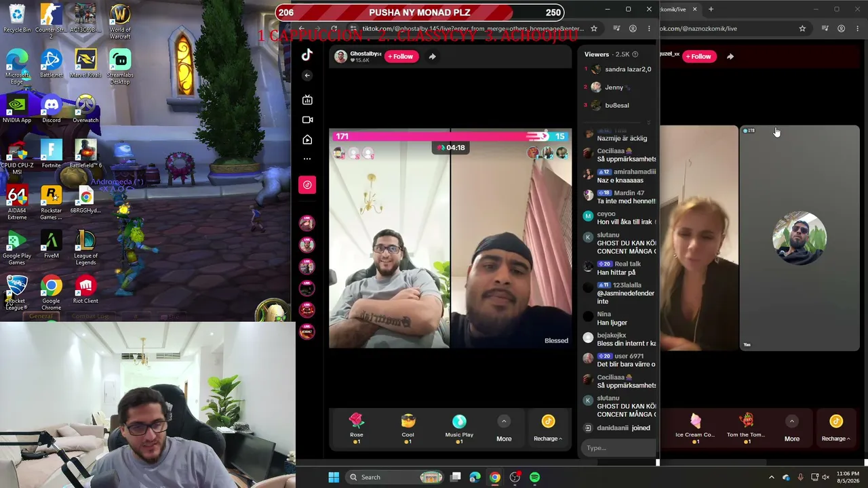868x488 pixels.
Task: Open Streamlabs Desktop shortcut
Action: pos(120,67)
